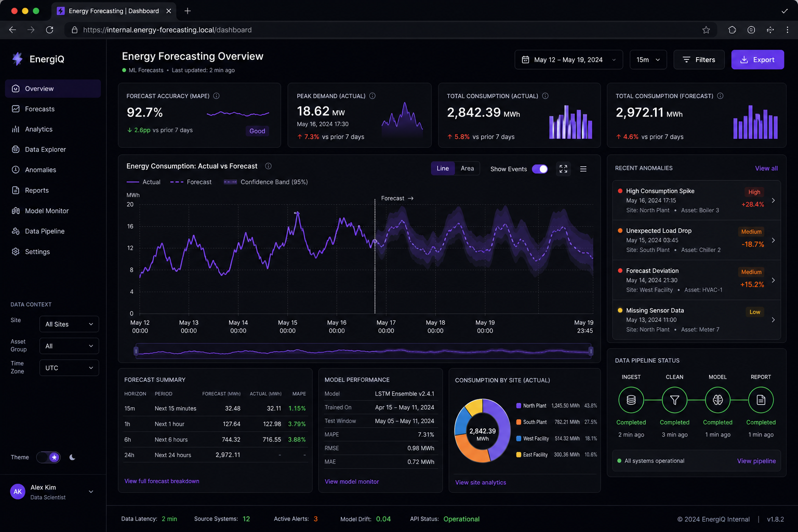798x532 pixels.
Task: Click the Ingest database stage icon
Action: pos(631,400)
